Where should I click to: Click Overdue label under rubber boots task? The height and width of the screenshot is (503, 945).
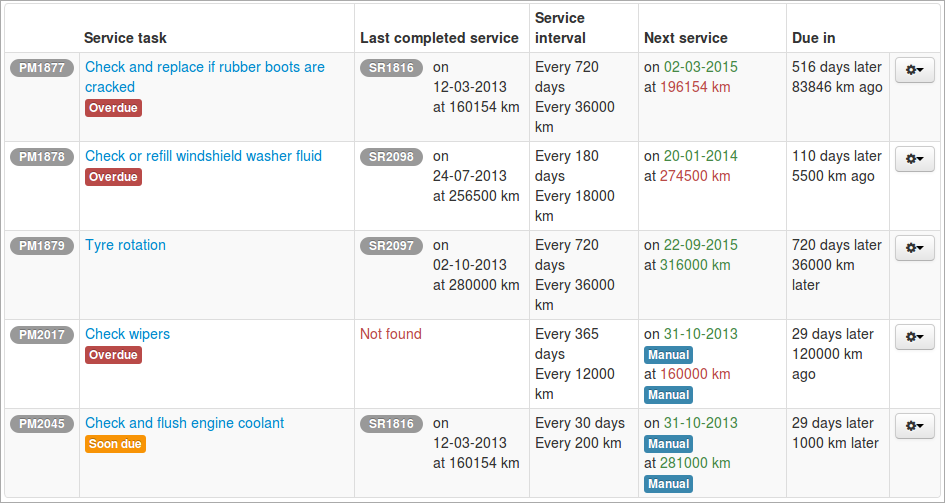tap(113, 108)
